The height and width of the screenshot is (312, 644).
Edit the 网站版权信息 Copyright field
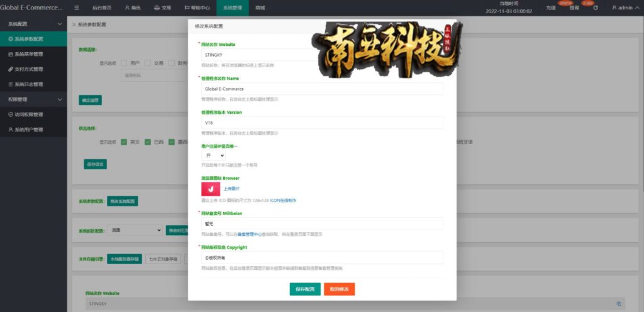click(x=322, y=257)
